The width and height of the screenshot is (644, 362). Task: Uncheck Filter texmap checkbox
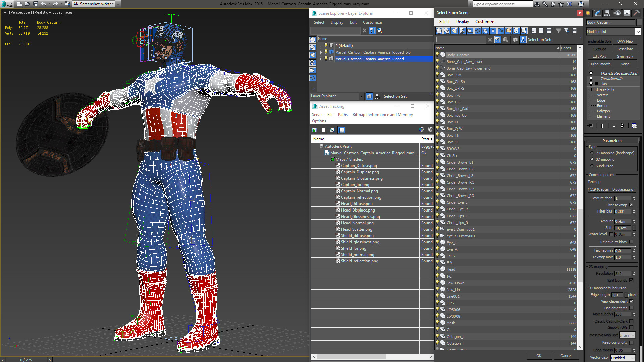pos(631,205)
